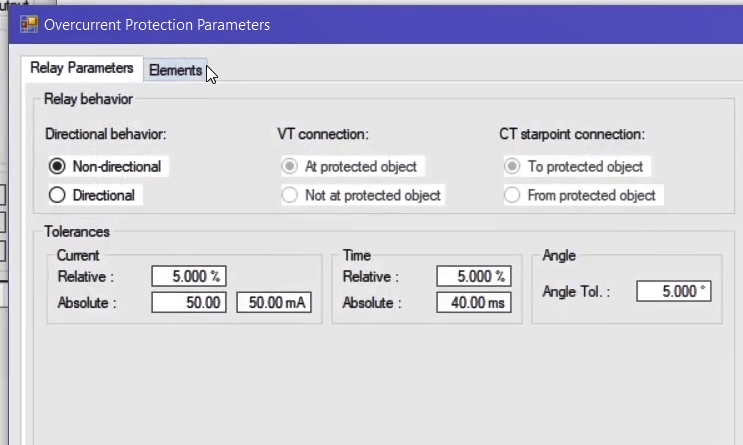This screenshot has height=445, width=743.
Task: Click the Directional behavior label
Action: [105, 134]
